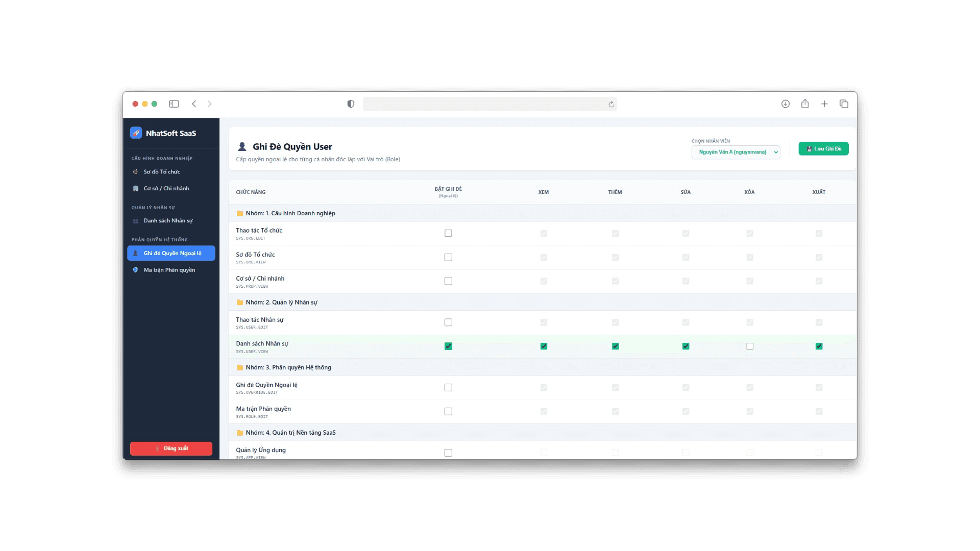Check XÓA for Danh sách Nhân sự
The height and width of the screenshot is (551, 980).
749,346
